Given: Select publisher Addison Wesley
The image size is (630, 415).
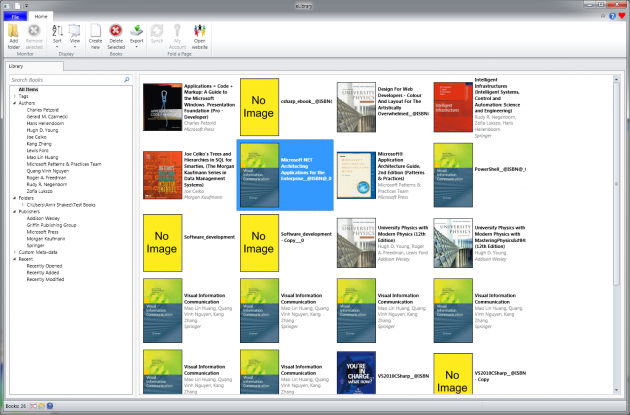Looking at the screenshot, I should point(43,218).
